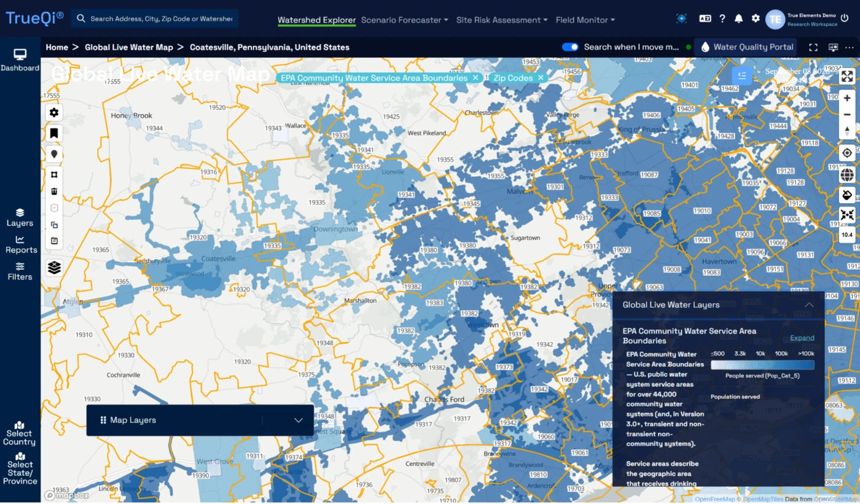Click the Coatesville map label
Image resolution: width=860 pixels, height=504 pixels.
point(218,259)
